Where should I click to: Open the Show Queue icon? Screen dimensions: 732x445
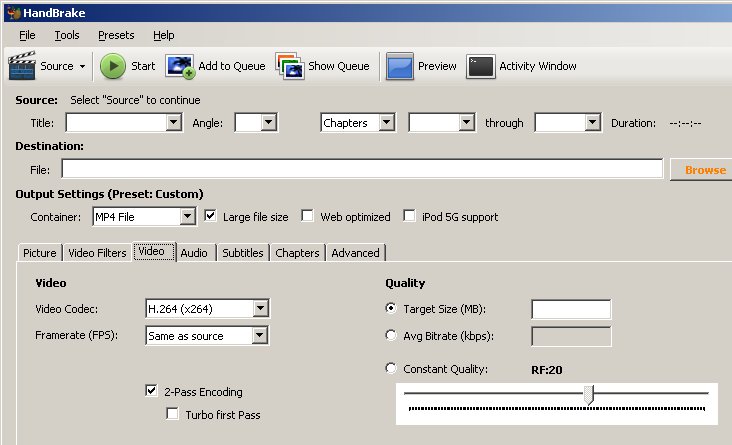pos(290,66)
